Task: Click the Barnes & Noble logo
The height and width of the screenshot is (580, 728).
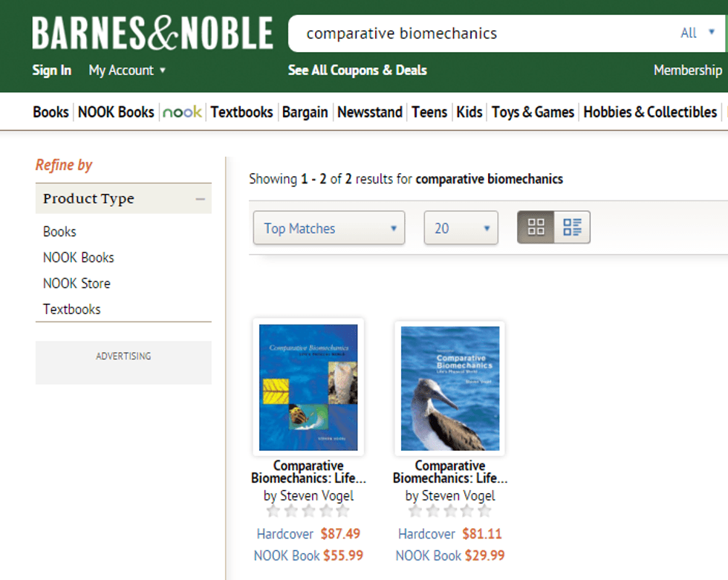Action: tap(152, 33)
